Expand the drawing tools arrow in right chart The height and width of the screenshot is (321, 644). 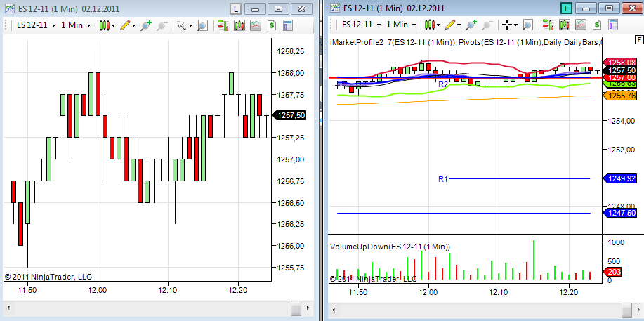click(459, 25)
